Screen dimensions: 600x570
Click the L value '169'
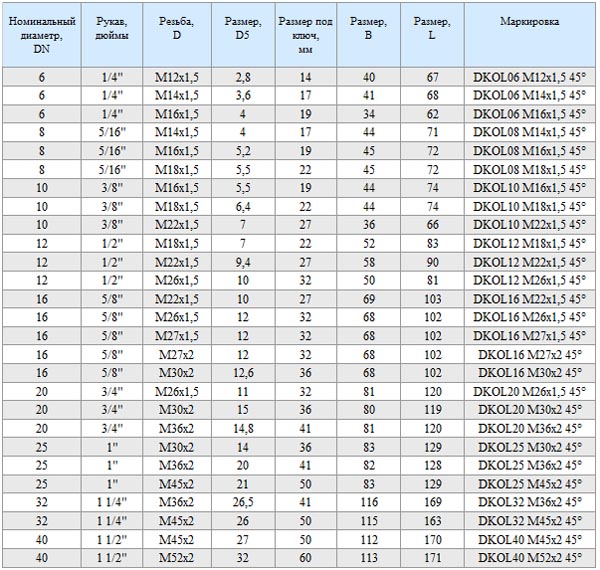click(x=433, y=502)
